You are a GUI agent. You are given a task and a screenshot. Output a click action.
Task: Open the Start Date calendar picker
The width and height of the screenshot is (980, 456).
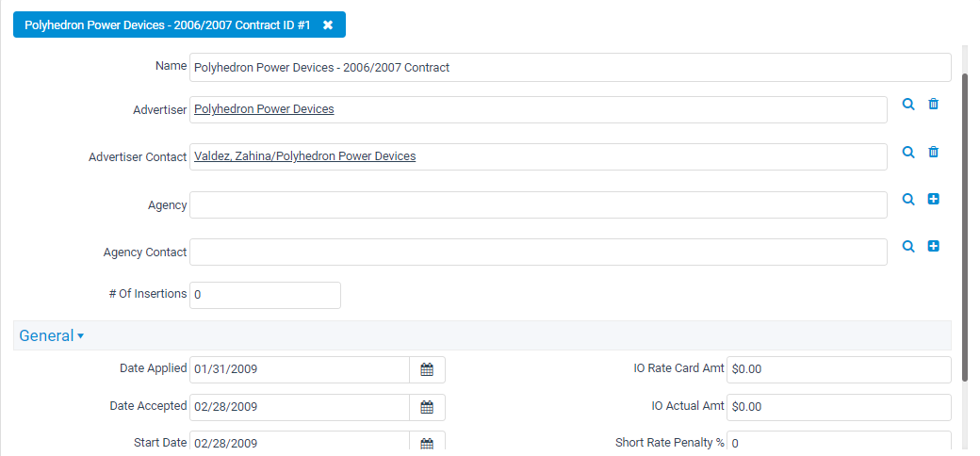point(427,443)
